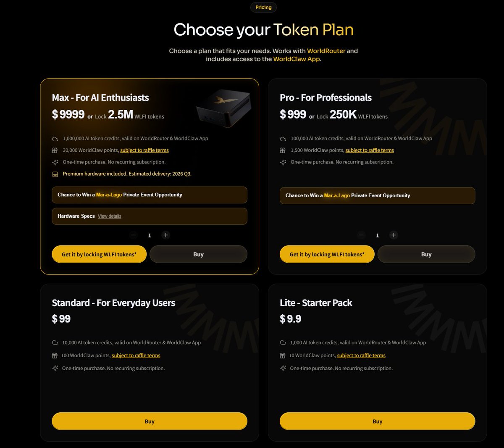This screenshot has width=504, height=448.
Task: Click gift icon beside 1,500 WorldClaw points
Action: click(x=283, y=150)
